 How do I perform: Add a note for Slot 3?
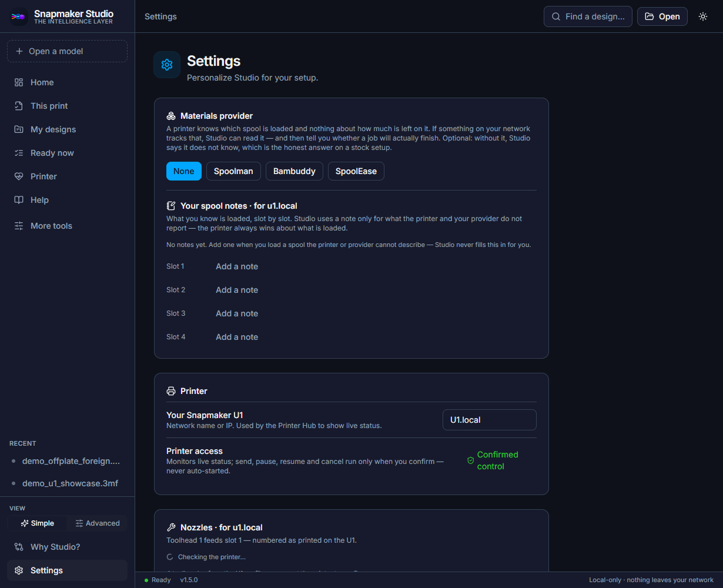point(237,313)
